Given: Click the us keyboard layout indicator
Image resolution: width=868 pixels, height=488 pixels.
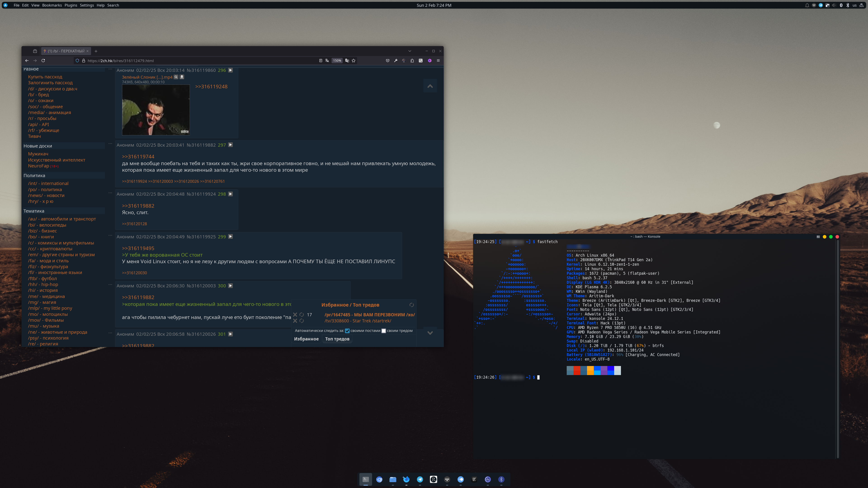Looking at the screenshot, I should 854,5.
